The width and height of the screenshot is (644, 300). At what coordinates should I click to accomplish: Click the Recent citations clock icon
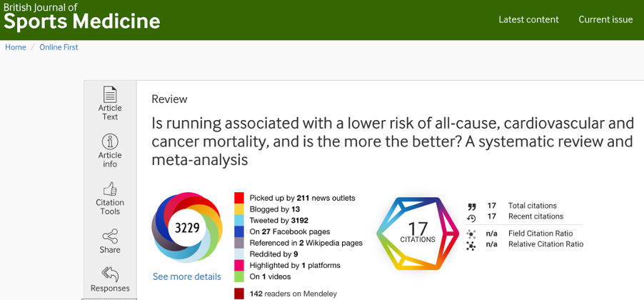click(471, 219)
